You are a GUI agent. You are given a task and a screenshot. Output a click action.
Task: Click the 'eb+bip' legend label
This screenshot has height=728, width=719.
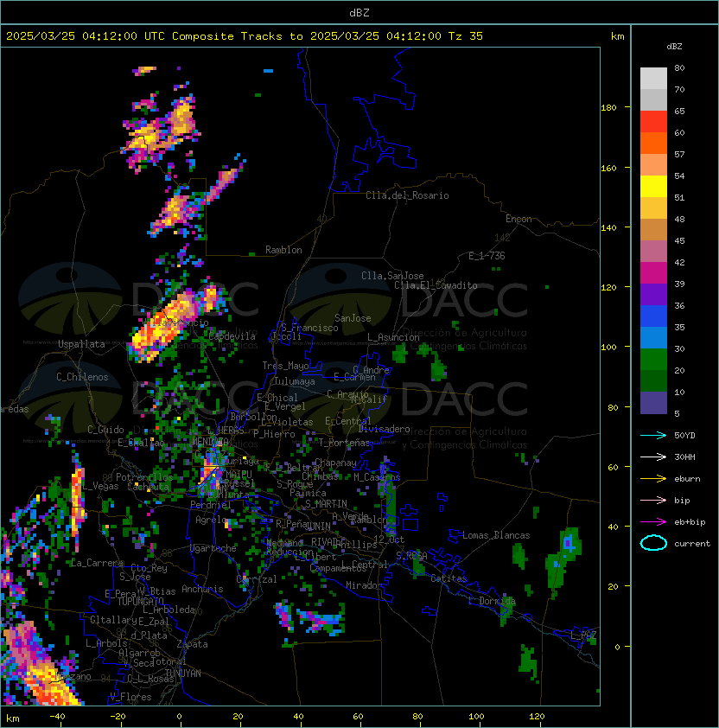690,522
